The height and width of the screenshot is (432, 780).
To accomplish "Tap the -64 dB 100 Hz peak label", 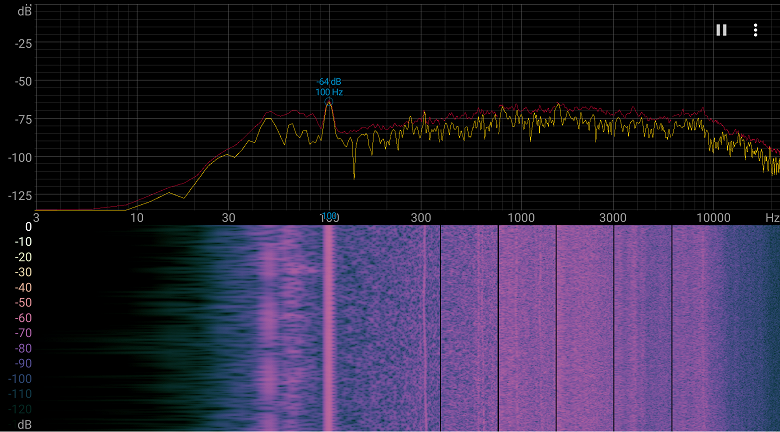I will click(x=329, y=87).
